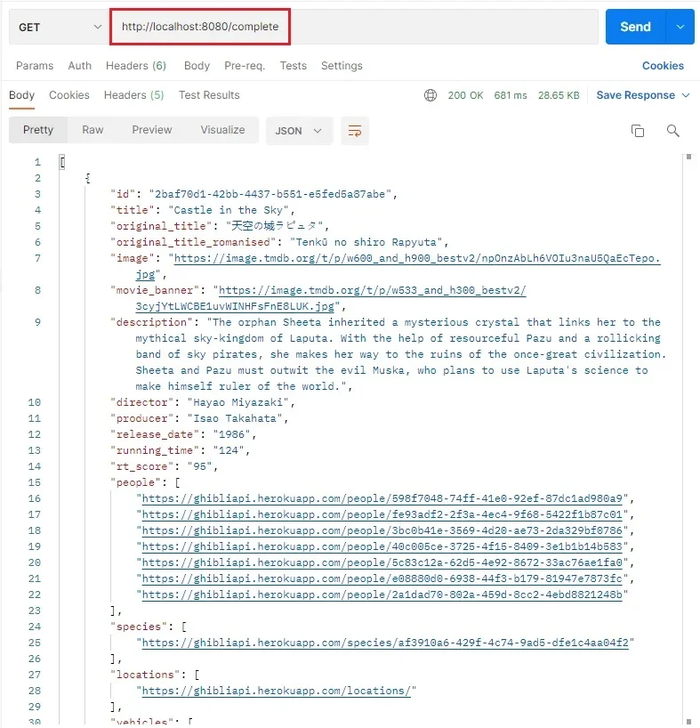Screen dimensions: 700x728
Task: Toggle the word wrap lines icon
Action: point(355,131)
